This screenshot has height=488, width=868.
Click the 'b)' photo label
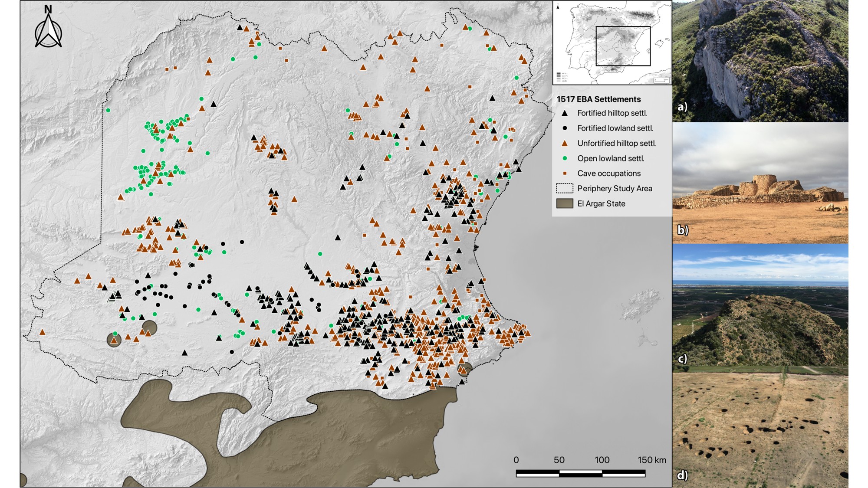coord(683,230)
